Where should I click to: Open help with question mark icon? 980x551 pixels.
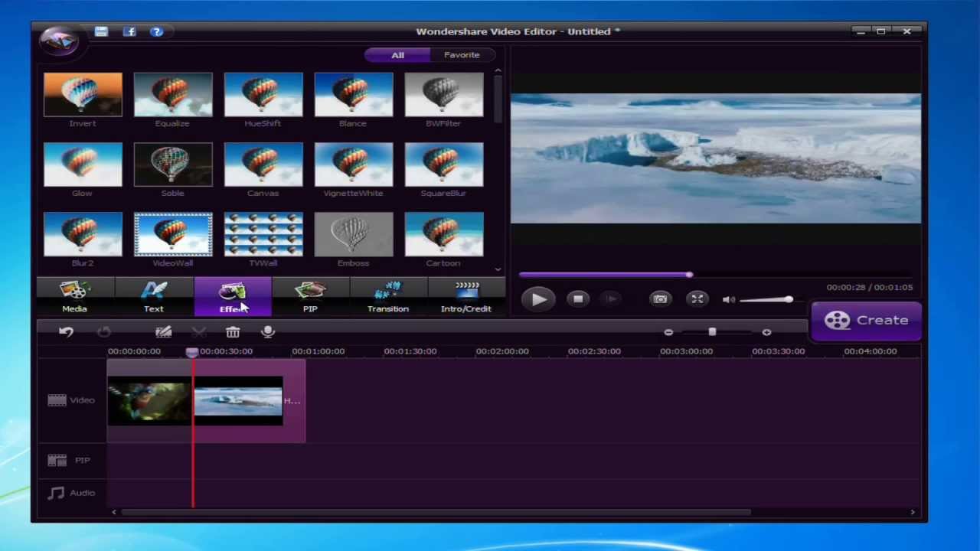point(157,31)
